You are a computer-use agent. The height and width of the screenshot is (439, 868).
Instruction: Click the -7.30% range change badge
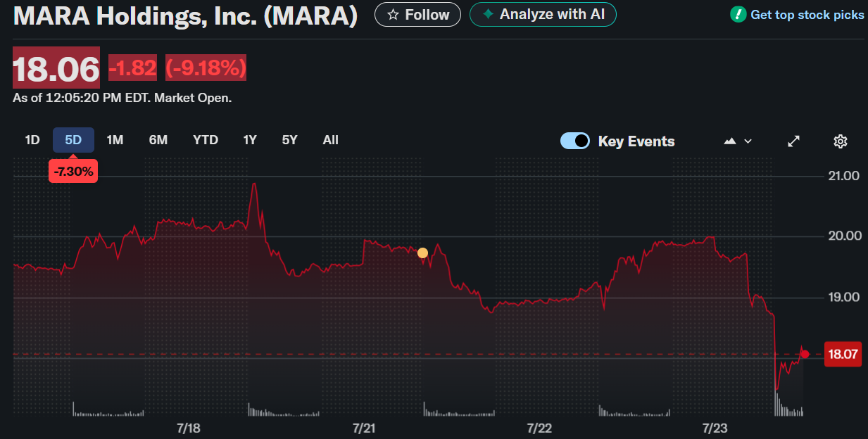coord(73,171)
